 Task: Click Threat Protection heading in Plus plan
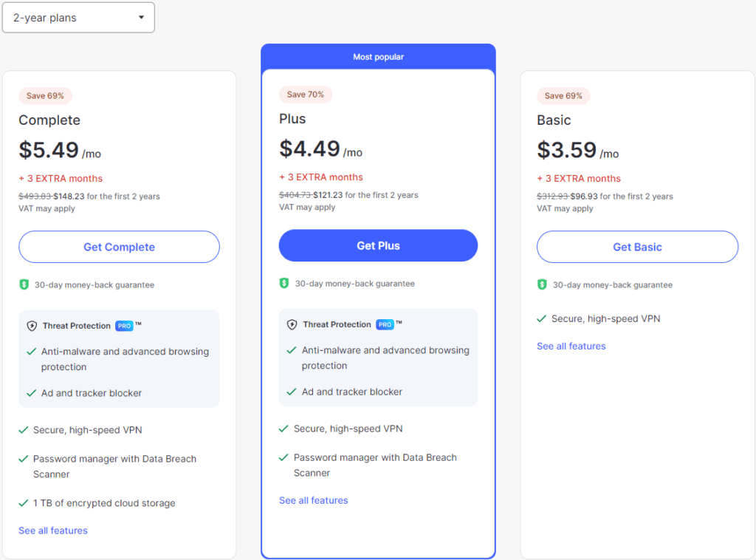point(337,324)
